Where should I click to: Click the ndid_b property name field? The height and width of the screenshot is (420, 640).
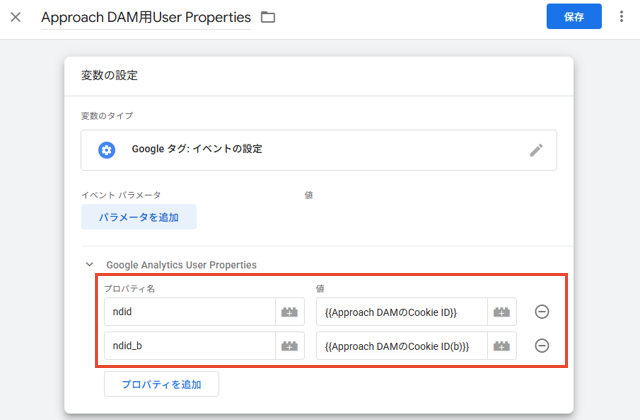pos(190,346)
